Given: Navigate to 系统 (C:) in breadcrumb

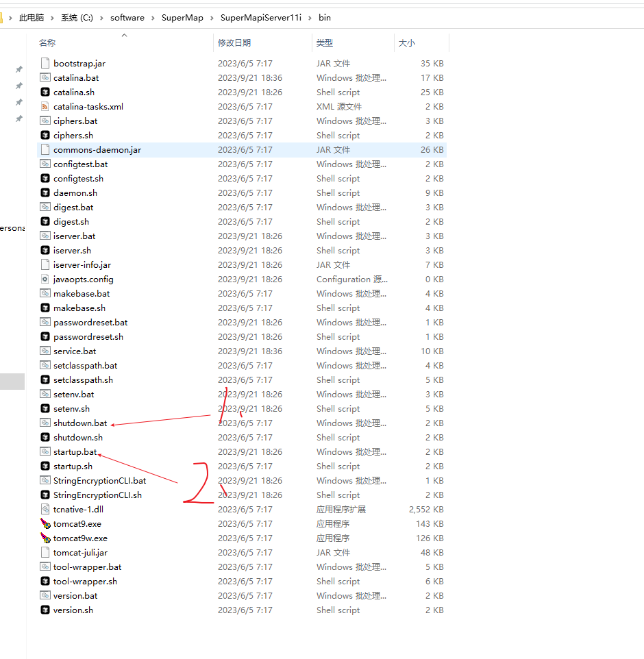Looking at the screenshot, I should pyautogui.click(x=77, y=18).
